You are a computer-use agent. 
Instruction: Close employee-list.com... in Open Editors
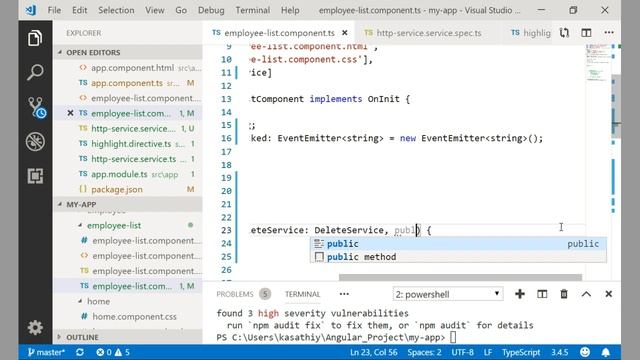coord(70,113)
